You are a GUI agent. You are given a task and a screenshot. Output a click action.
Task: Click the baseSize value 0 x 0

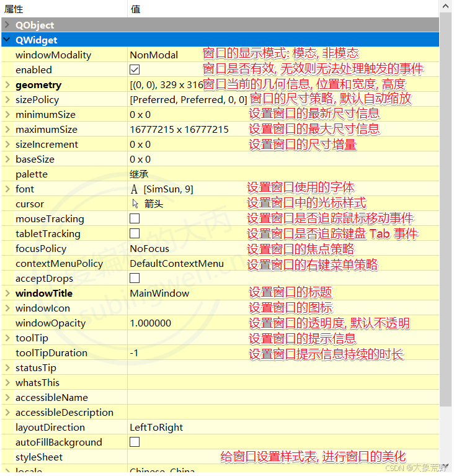[x=140, y=159]
